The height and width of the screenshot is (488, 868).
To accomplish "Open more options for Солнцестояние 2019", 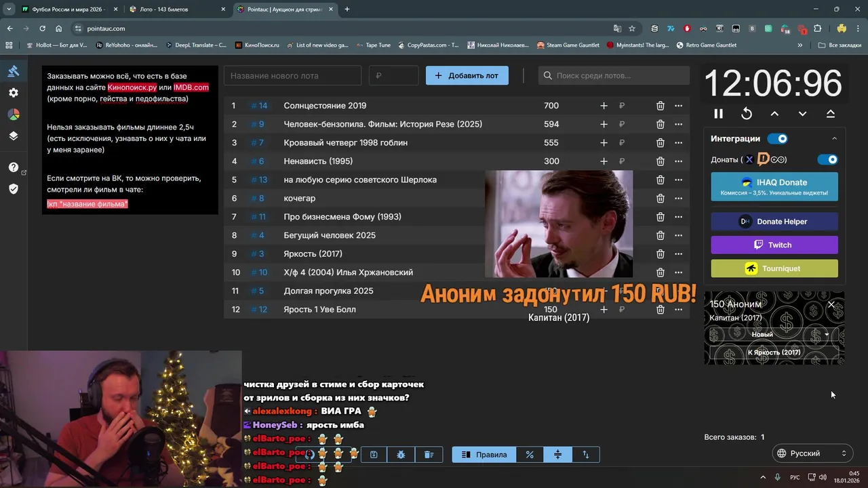I will pyautogui.click(x=678, y=106).
